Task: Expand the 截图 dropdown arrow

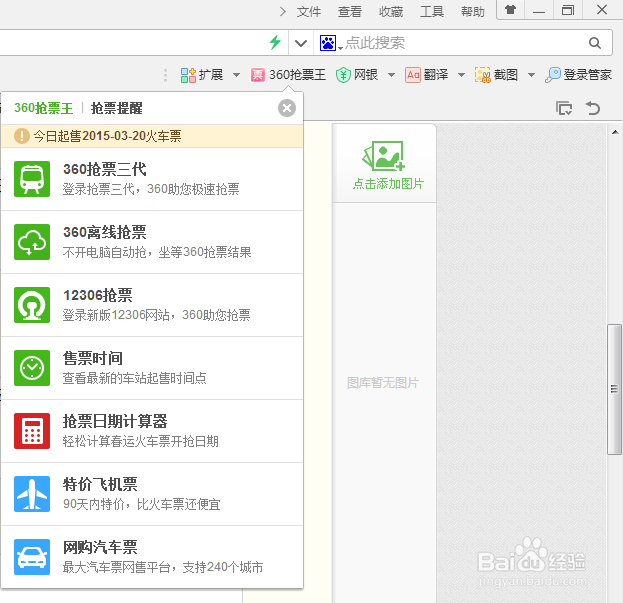Action: tap(531, 75)
